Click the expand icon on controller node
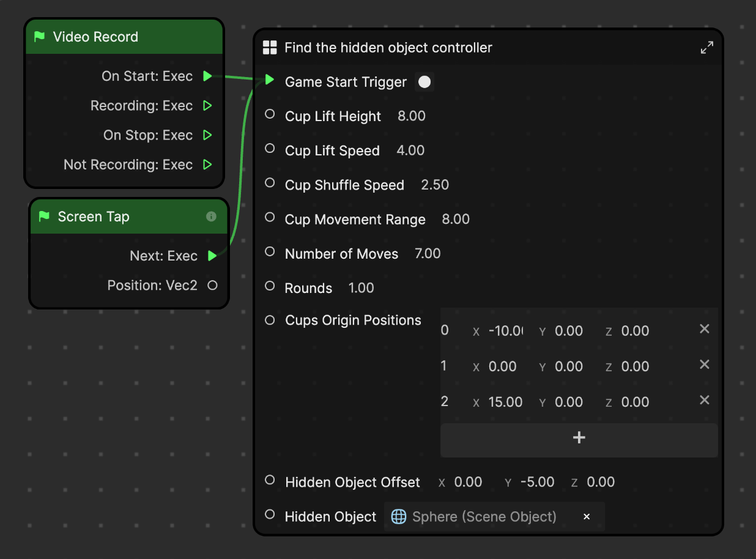The image size is (756, 559). click(x=706, y=48)
